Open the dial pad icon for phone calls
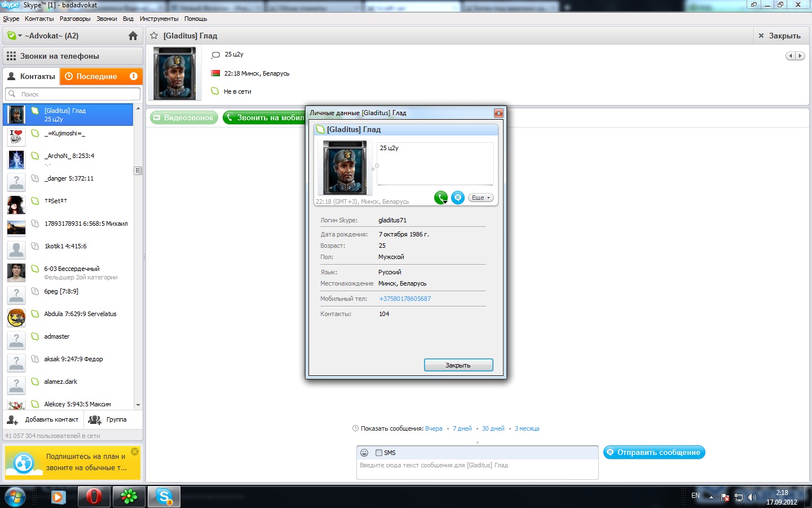812x508 pixels. pyautogui.click(x=11, y=56)
